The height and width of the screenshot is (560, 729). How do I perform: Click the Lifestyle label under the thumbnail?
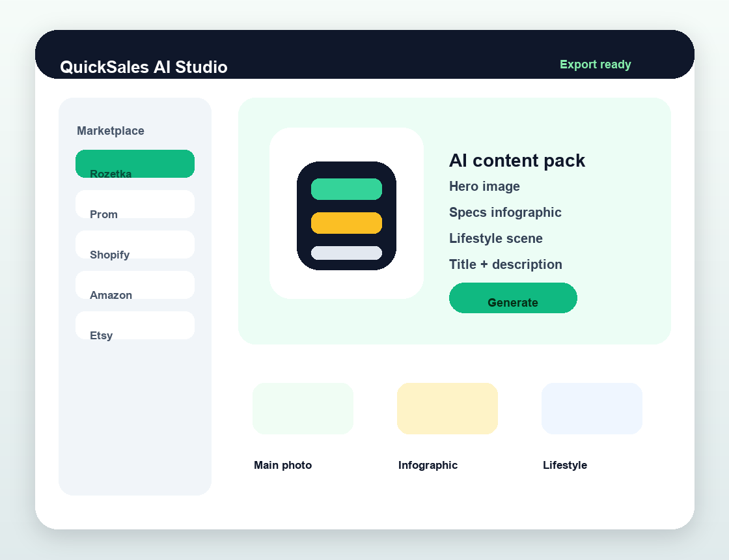click(x=565, y=465)
